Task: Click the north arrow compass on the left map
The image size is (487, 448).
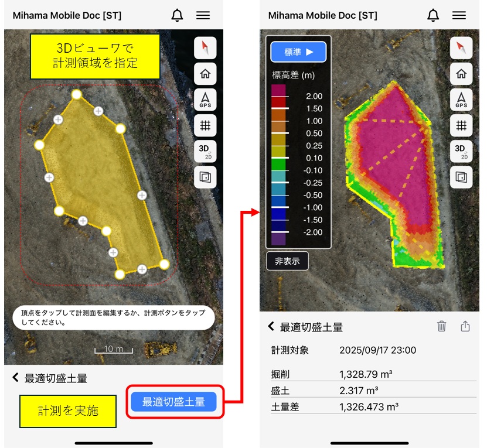Action: pyautogui.click(x=205, y=48)
